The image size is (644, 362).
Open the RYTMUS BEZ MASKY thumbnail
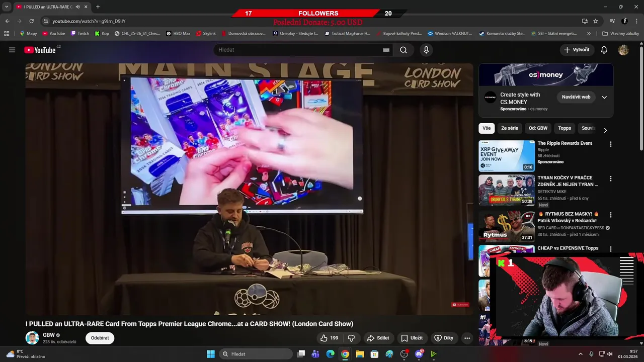(507, 226)
